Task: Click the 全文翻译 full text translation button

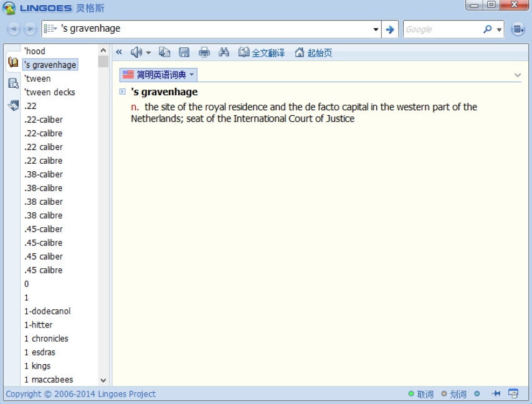Action: point(262,53)
